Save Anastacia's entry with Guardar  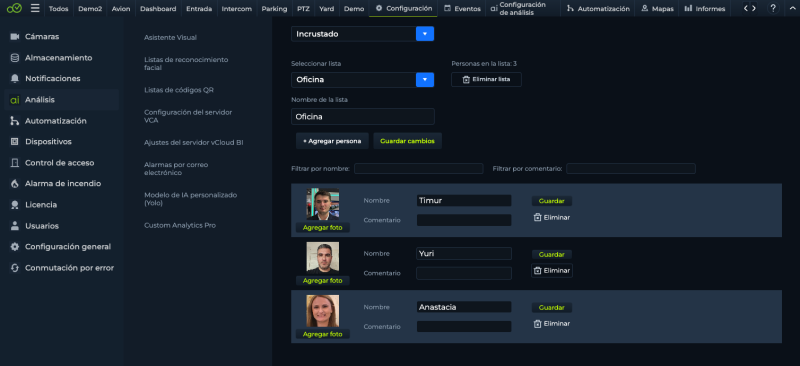(x=552, y=308)
